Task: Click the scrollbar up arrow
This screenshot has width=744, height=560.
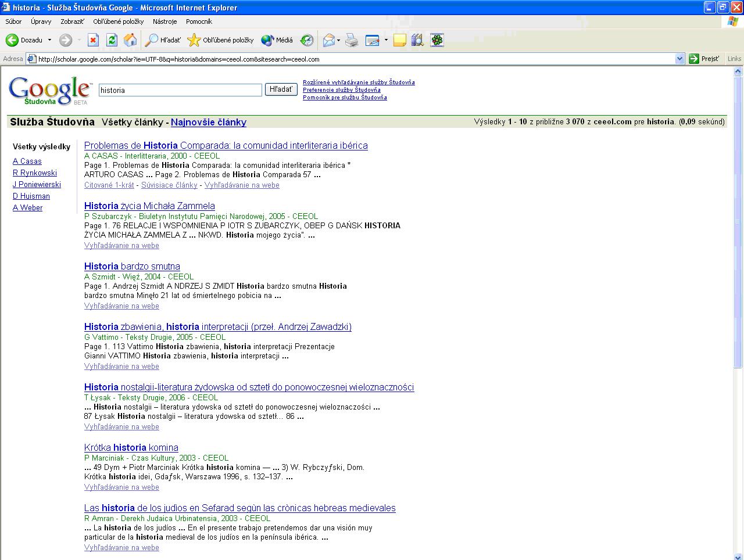Action: (738, 71)
